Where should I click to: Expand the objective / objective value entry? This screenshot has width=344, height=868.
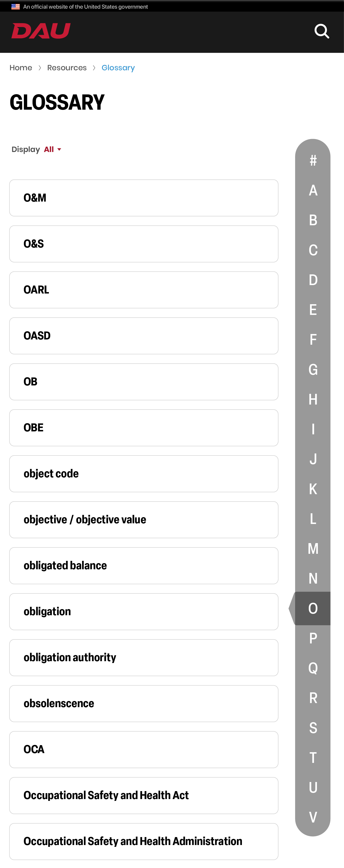point(144,520)
